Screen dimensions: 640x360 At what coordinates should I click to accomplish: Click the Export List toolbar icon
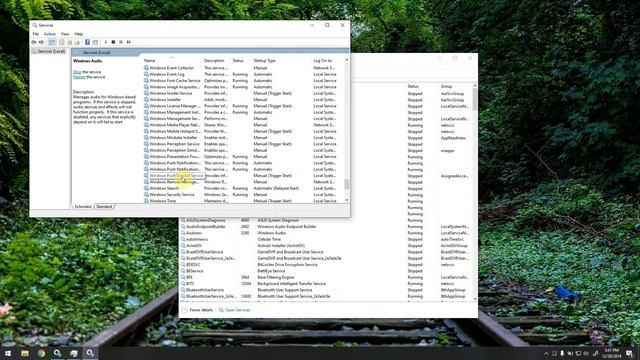click(77, 42)
